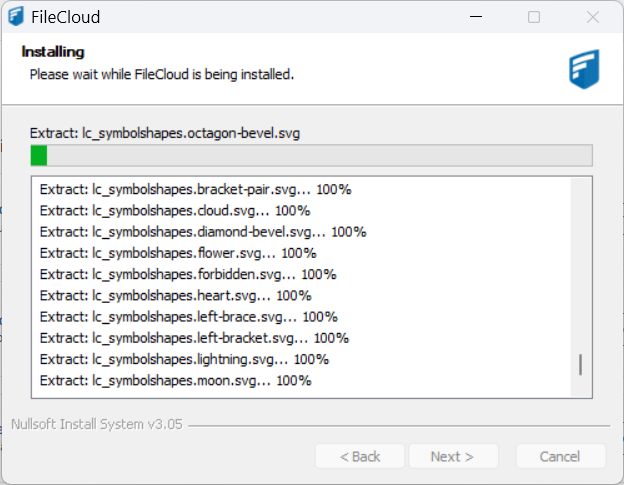Click the Nullsoft Install System v3.05 text
Viewport: 624px width, 485px height.
[x=96, y=424]
